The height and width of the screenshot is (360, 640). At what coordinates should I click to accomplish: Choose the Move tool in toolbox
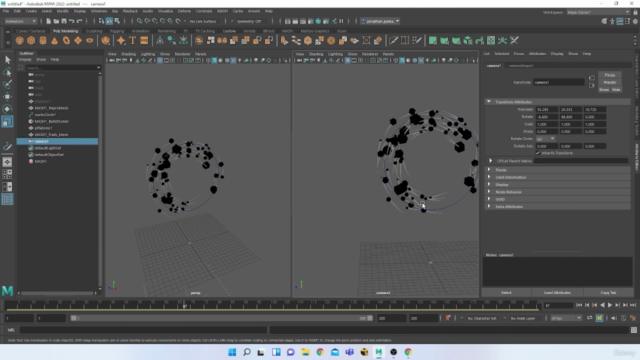tap(7, 97)
